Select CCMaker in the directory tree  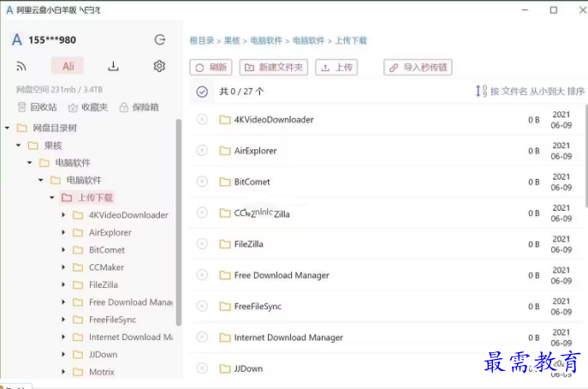[x=106, y=267]
